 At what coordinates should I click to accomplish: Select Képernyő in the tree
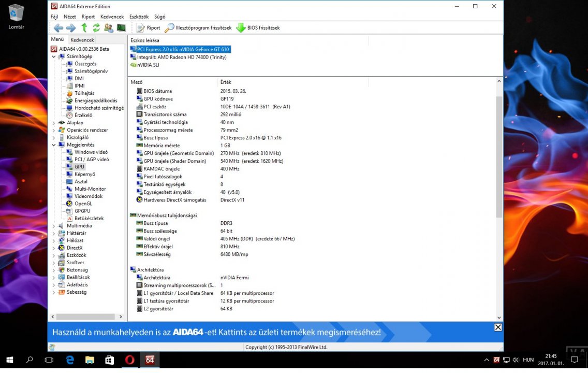coord(85,174)
